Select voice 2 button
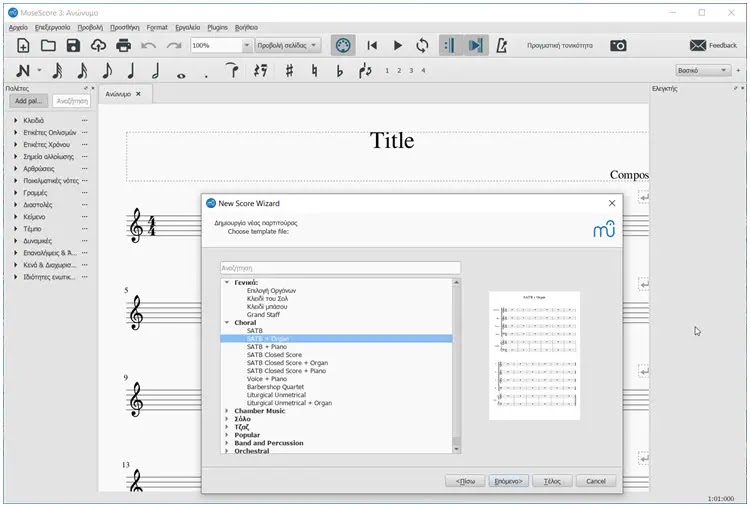750x507 pixels. pos(399,70)
